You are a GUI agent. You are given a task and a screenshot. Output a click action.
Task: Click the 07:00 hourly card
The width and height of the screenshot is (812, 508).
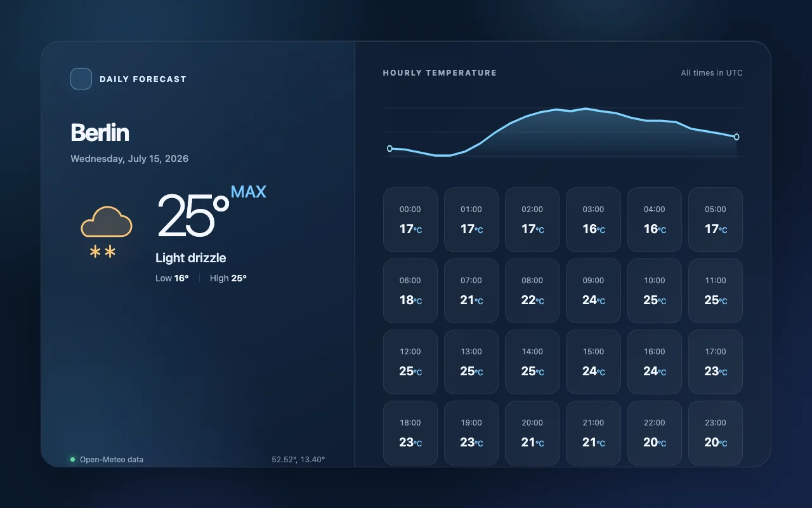[x=471, y=291]
